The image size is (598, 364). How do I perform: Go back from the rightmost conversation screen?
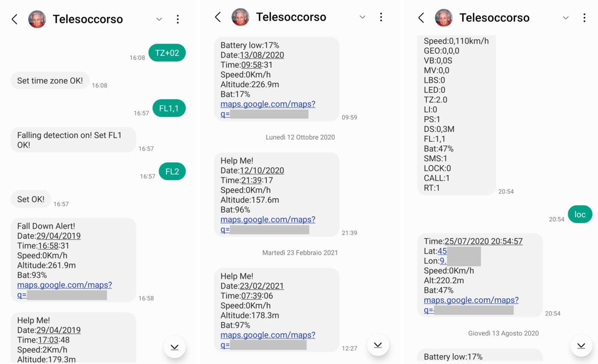[421, 17]
